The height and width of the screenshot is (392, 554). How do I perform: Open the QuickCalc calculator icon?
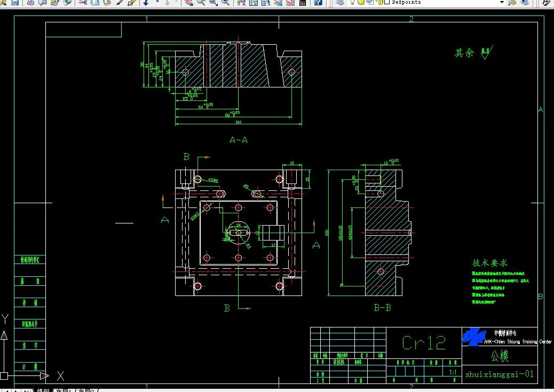tap(303, 3)
